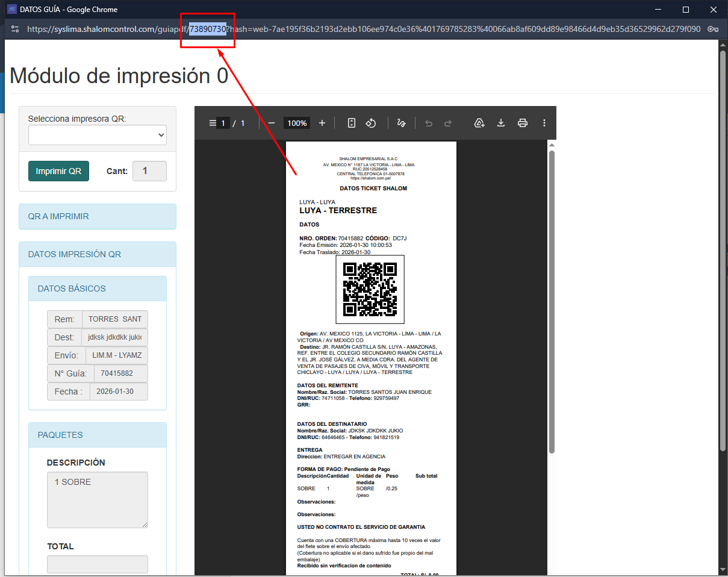Save PDF to Google Drive icon
The height and width of the screenshot is (577, 728).
479,123
